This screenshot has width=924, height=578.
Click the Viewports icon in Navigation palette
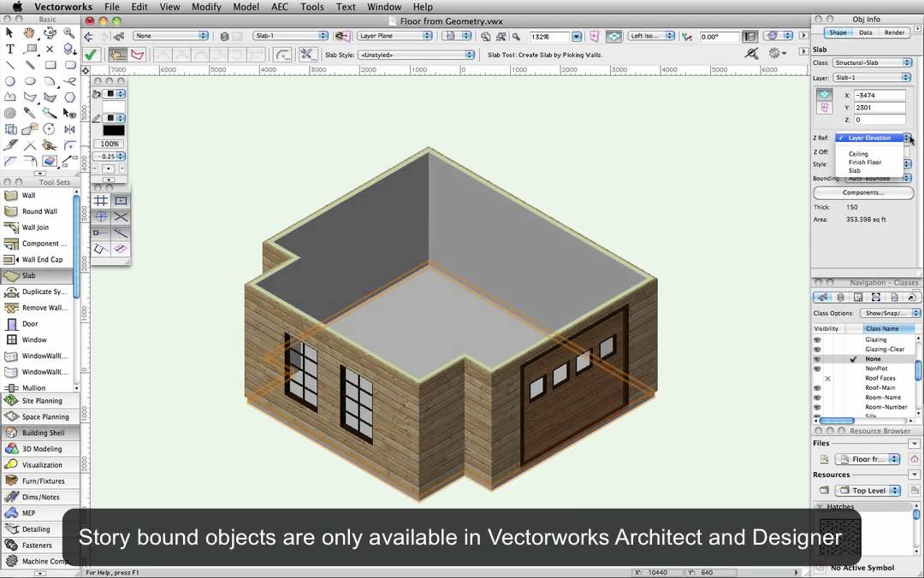tap(876, 298)
